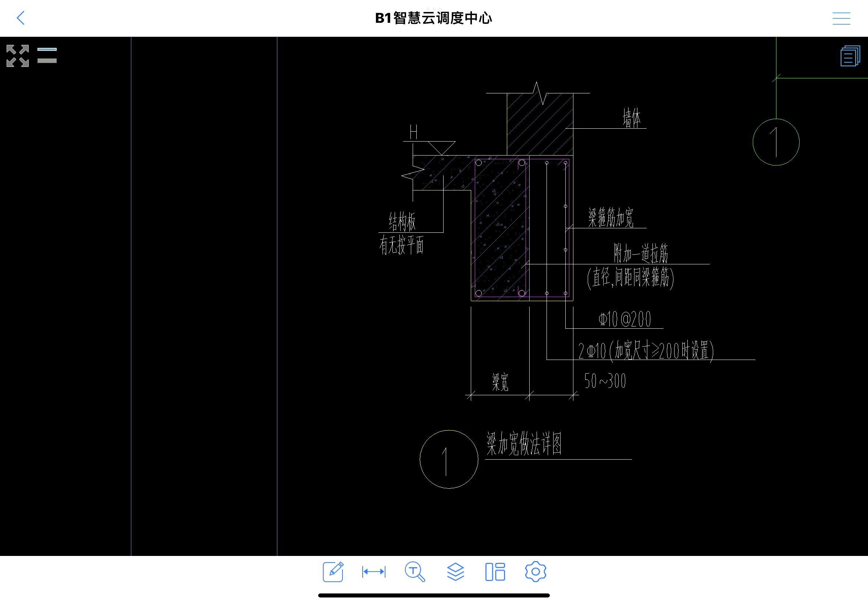This screenshot has width=868, height=603.
Task: Tap the 附加一道拉筋 annotation
Action: click(640, 253)
